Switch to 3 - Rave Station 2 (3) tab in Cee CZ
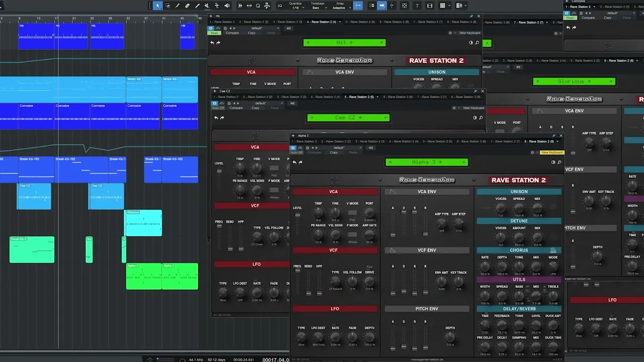The height and width of the screenshot is (362, 644). [x=292, y=97]
